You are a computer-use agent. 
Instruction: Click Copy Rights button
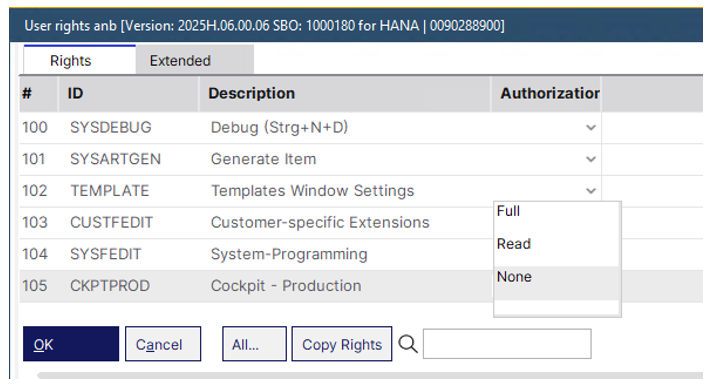click(x=342, y=344)
